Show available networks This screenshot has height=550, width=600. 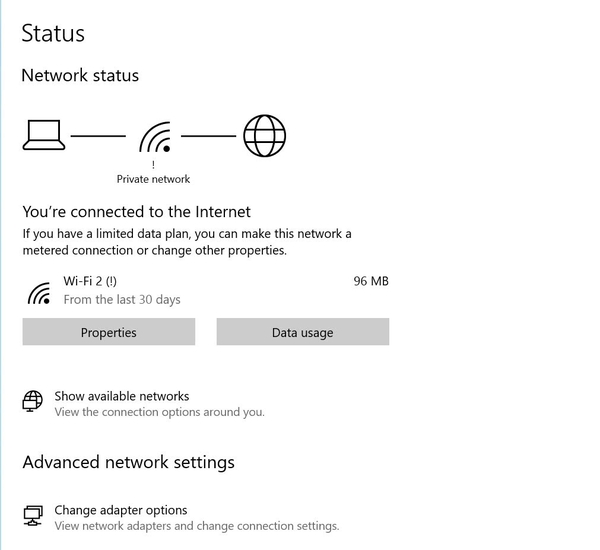click(122, 396)
